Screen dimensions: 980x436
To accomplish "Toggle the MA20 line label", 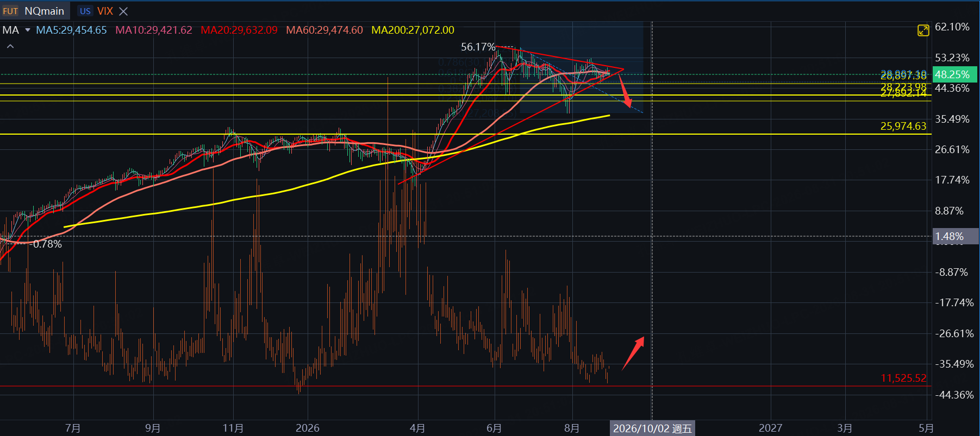I will 239,30.
